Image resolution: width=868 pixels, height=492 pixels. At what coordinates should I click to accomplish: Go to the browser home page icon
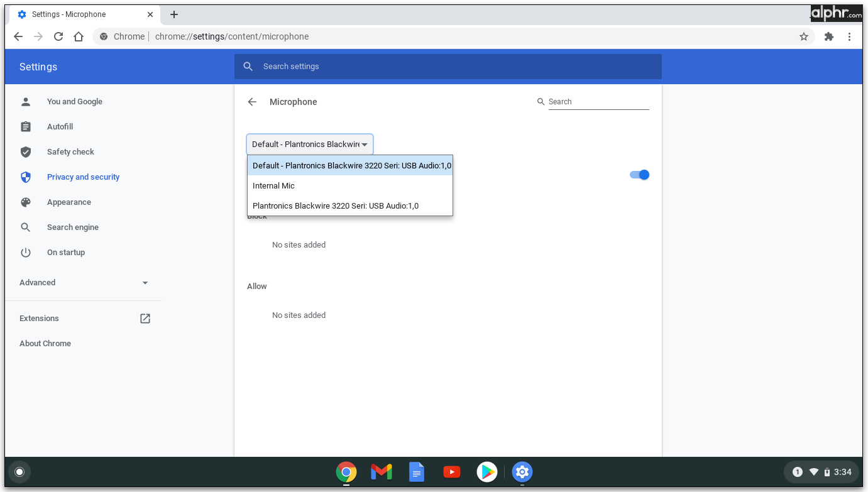coord(79,36)
